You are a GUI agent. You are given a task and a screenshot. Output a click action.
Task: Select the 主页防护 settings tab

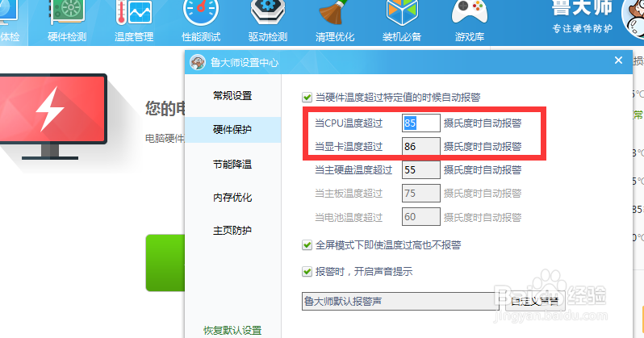232,231
